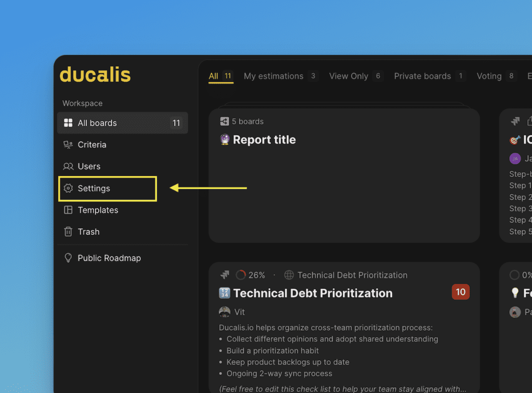The width and height of the screenshot is (532, 393).
Task: Click the Settings gear icon
Action: pos(68,188)
